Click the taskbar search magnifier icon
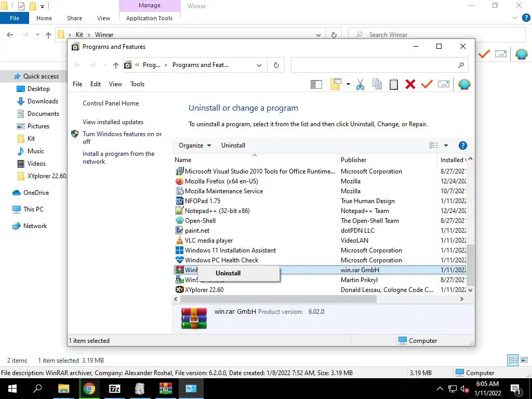Viewport: 532px width, 399px height. (x=37, y=389)
